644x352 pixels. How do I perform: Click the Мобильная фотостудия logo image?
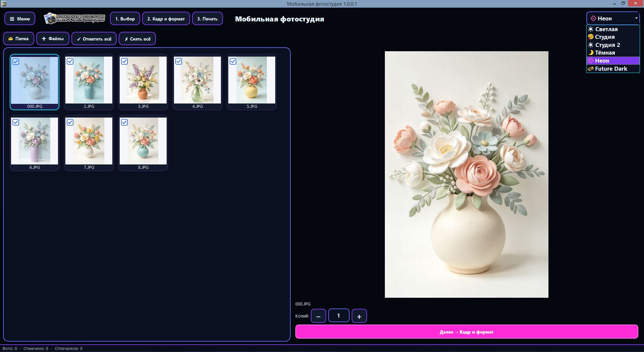click(x=74, y=18)
